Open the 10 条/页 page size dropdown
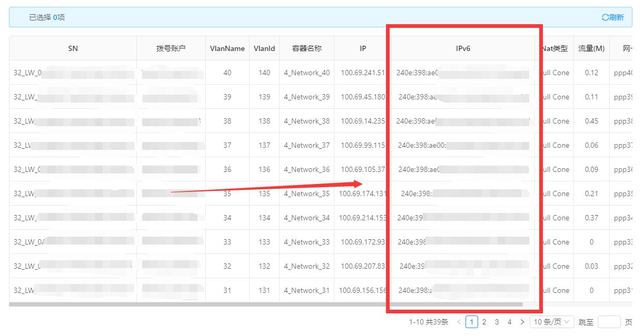This screenshot has width=644, height=336. point(550,321)
